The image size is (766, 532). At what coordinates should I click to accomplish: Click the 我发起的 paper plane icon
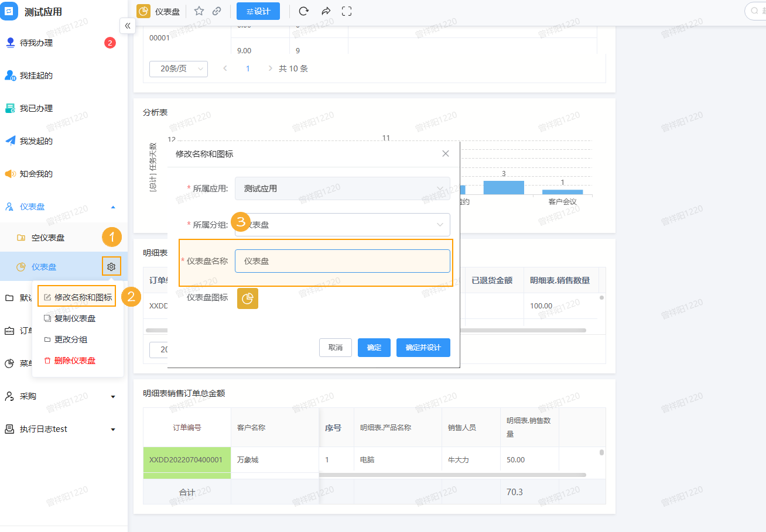click(x=11, y=140)
